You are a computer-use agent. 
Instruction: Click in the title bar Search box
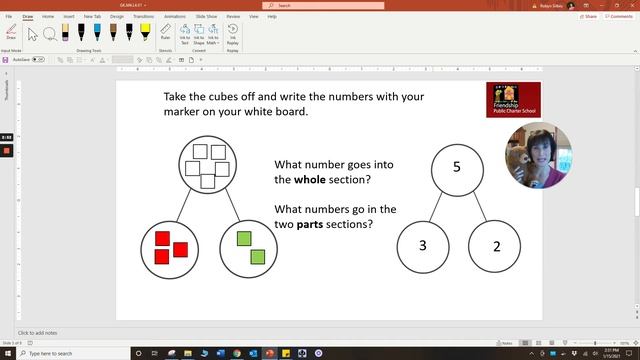click(323, 5)
